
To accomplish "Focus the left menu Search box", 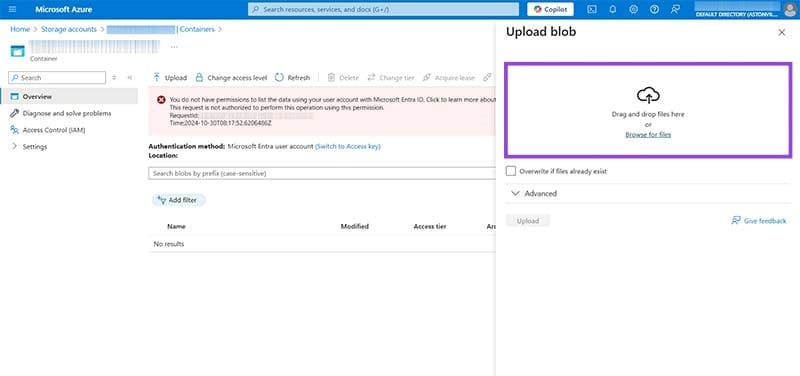I will pos(57,78).
